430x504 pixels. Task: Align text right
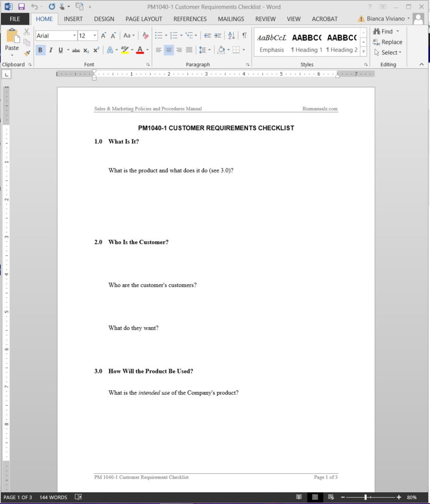pos(179,50)
